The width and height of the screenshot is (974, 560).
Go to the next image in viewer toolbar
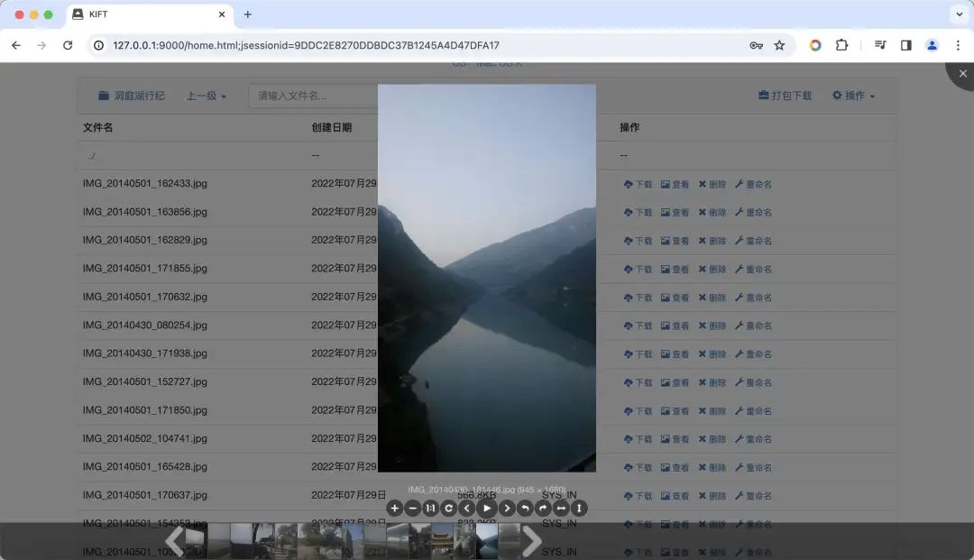click(x=507, y=509)
